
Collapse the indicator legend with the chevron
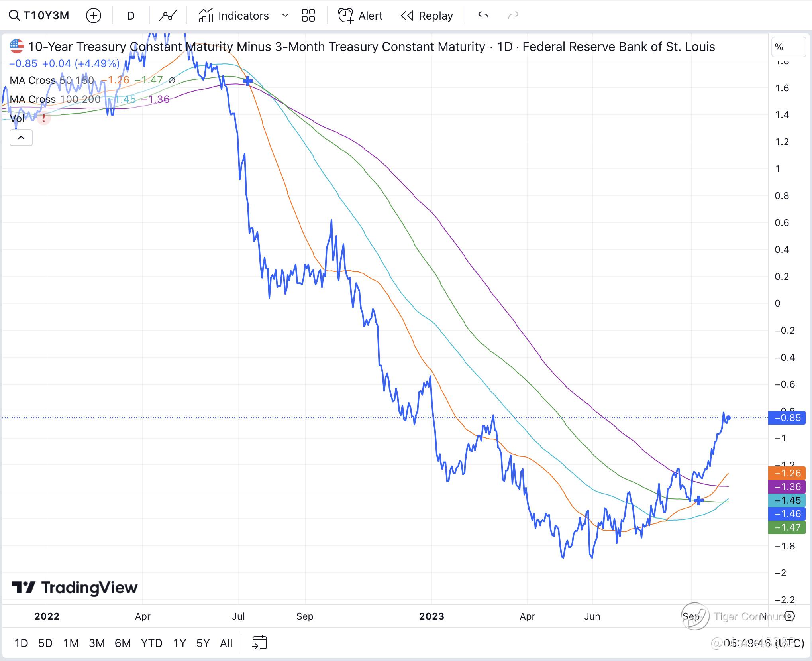coord(21,138)
